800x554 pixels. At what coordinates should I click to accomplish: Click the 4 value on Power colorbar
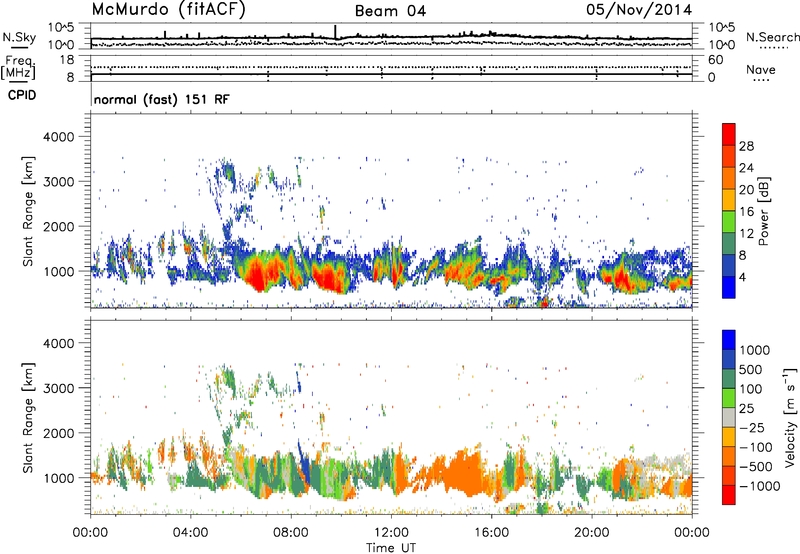[x=742, y=277]
